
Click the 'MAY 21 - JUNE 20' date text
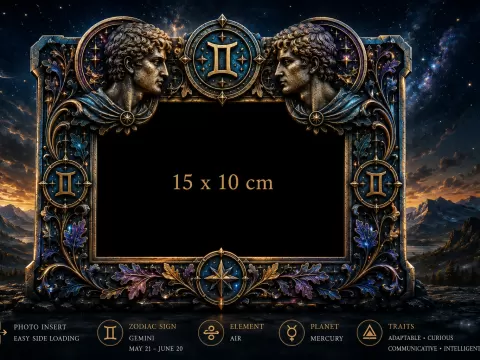pos(156,349)
